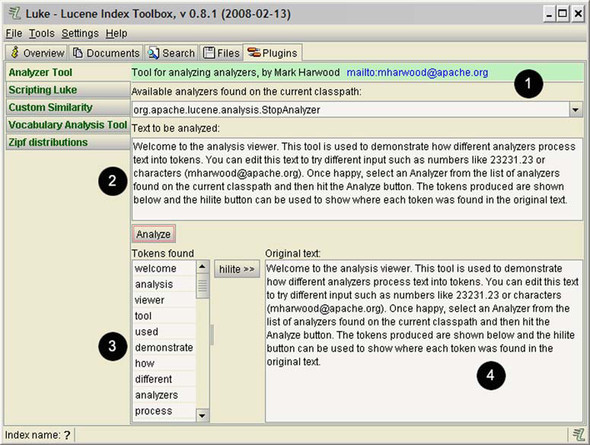Viewport: 590px width, 445px height.
Task: Click the Search tab magnifier icon
Action: [154, 53]
